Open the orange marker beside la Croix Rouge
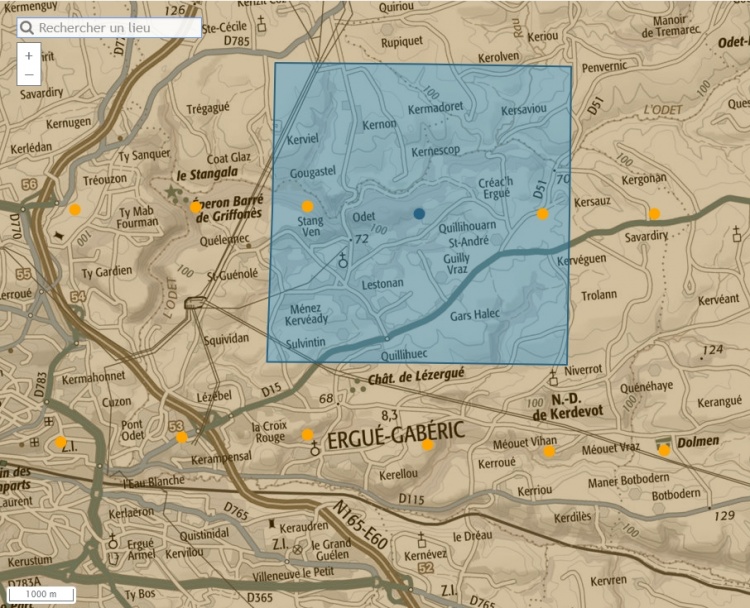The height and width of the screenshot is (608, 750). (307, 435)
